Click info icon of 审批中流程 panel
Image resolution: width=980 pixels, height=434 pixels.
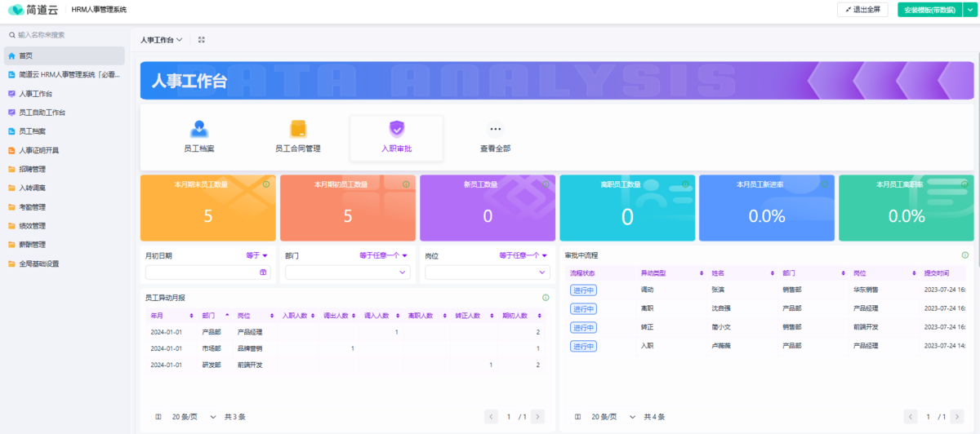pos(965,255)
